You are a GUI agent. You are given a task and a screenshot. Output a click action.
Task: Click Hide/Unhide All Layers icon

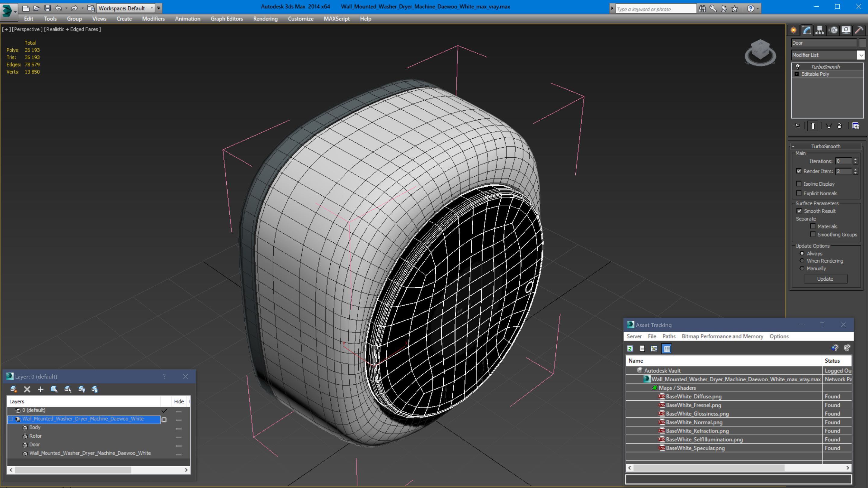coord(82,389)
